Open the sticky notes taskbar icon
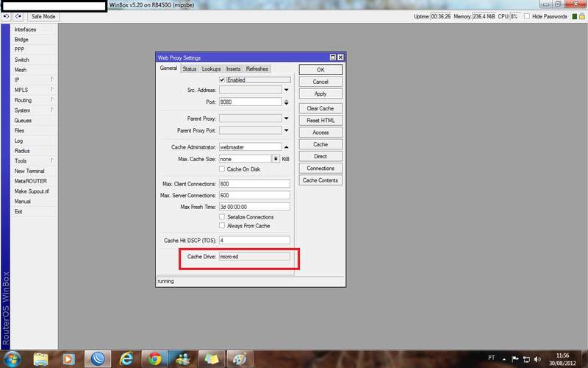588x368 pixels. click(x=211, y=359)
